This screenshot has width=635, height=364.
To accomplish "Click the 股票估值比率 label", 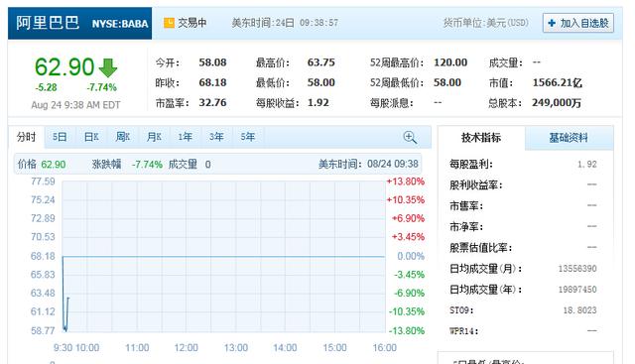I will coord(481,247).
